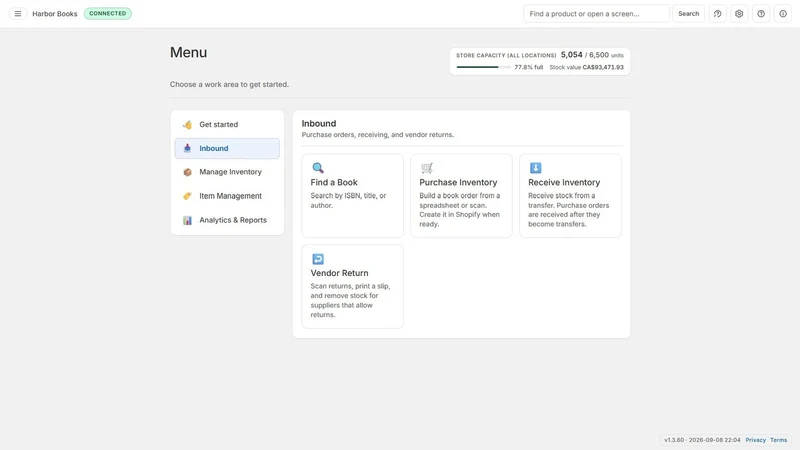Open the Terms link in footer
Image resolution: width=800 pixels, height=450 pixels.
779,440
